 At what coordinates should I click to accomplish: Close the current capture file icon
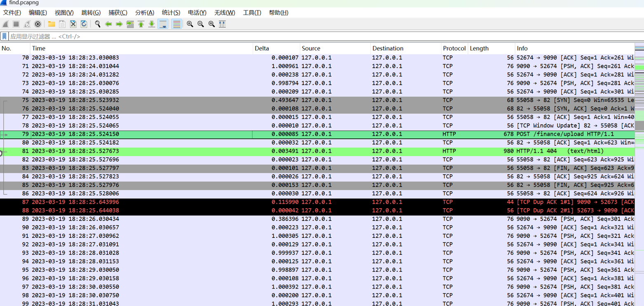tap(73, 24)
